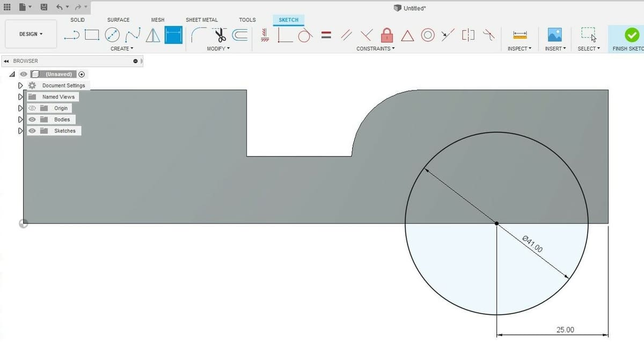This screenshot has height=362, width=644.
Task: Click the Ø41.00 diameter dimension
Action: click(532, 244)
